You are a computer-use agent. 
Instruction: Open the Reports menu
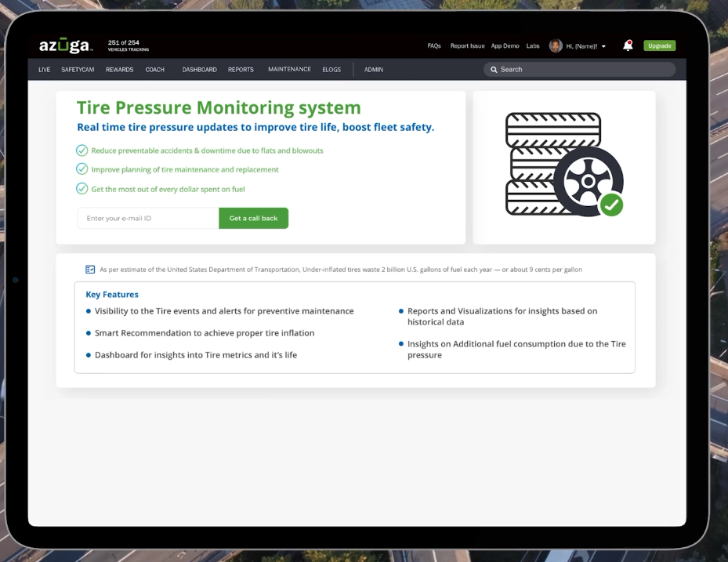pyautogui.click(x=241, y=70)
